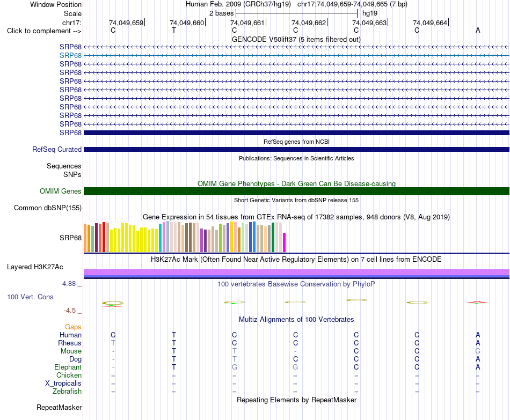Click 'Multiz Alignments of 100 Vertebrates' title
Image resolution: width=510 pixels, height=420 pixels.
[x=296, y=320]
